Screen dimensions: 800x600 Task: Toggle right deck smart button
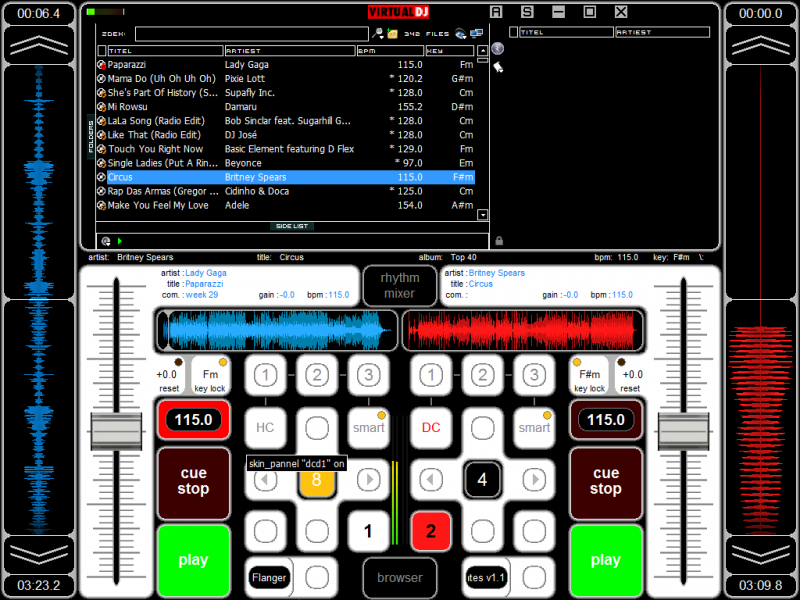(x=534, y=428)
